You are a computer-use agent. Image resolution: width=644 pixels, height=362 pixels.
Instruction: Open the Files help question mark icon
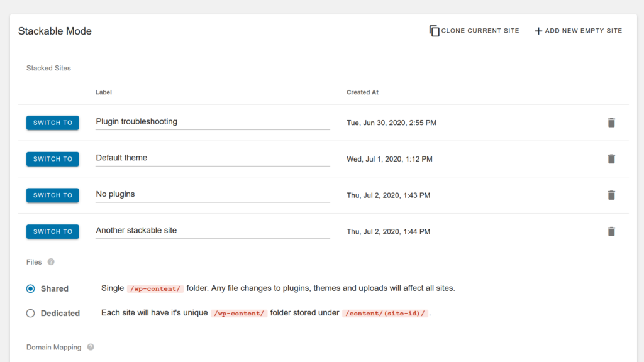[51, 262]
